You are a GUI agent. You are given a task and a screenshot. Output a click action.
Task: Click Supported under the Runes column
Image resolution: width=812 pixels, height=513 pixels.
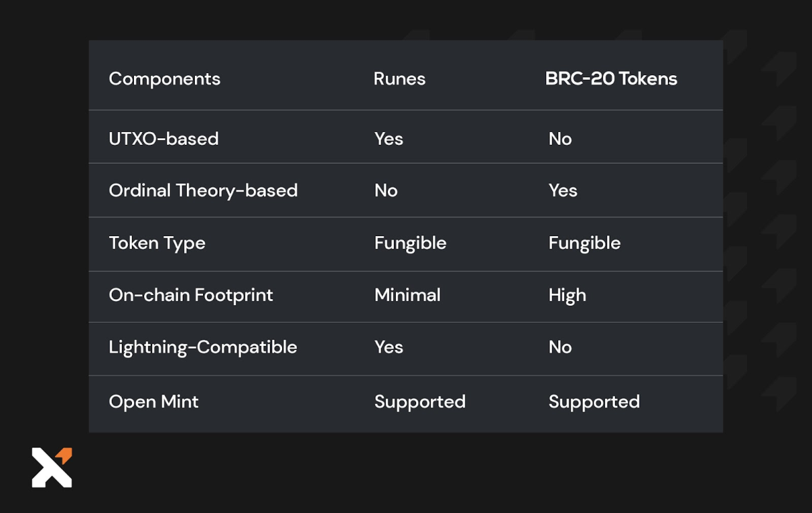tap(420, 401)
